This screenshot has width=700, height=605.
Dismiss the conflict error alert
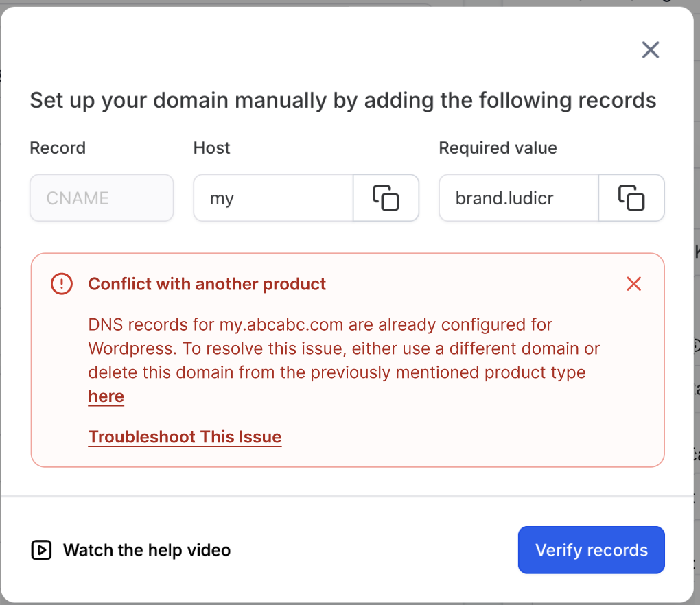(633, 284)
